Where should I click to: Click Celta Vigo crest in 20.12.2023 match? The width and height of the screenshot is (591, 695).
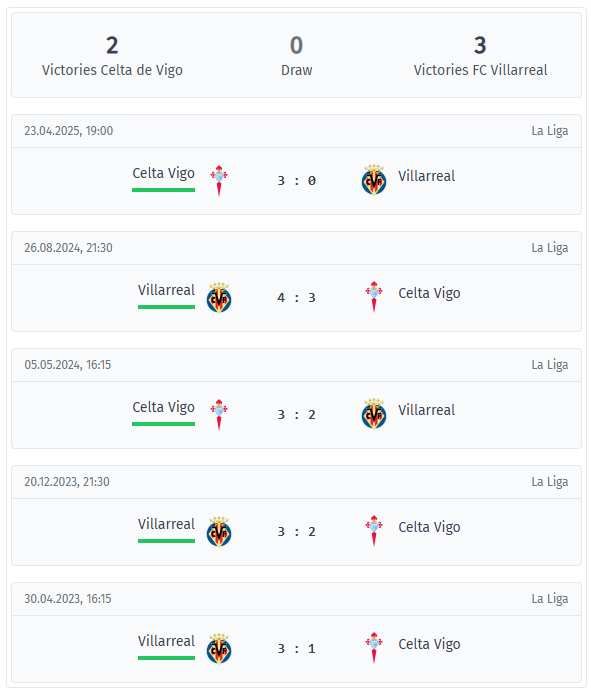pyautogui.click(x=374, y=531)
